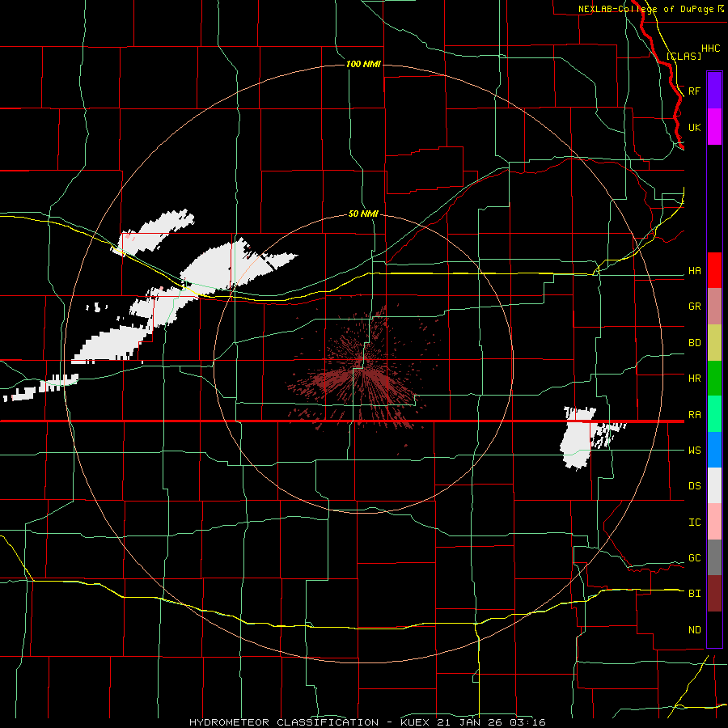Click the 'ND' legend label
The image size is (728, 728).
coord(695,630)
